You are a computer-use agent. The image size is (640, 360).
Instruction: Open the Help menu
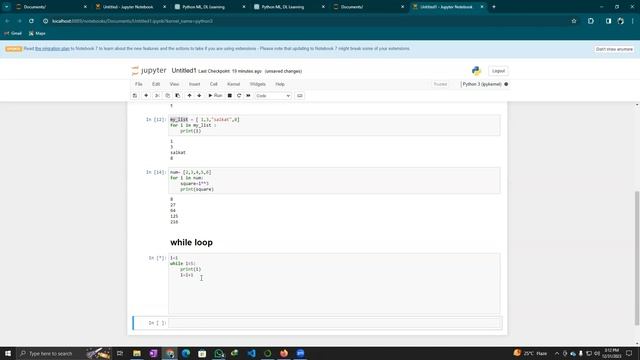pos(280,84)
